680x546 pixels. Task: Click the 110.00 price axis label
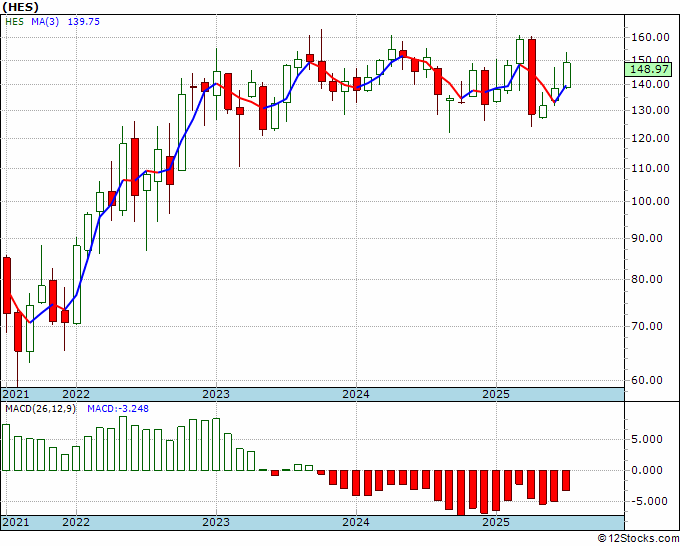pyautogui.click(x=650, y=168)
